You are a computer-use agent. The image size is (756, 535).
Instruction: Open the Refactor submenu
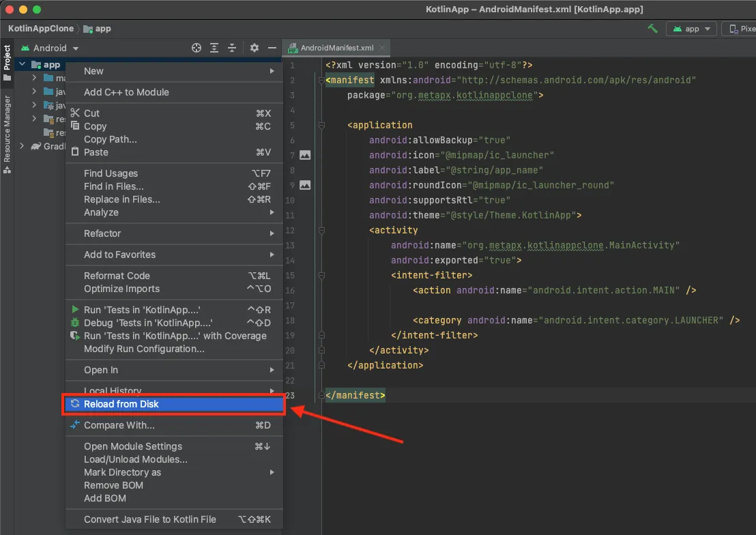[174, 233]
